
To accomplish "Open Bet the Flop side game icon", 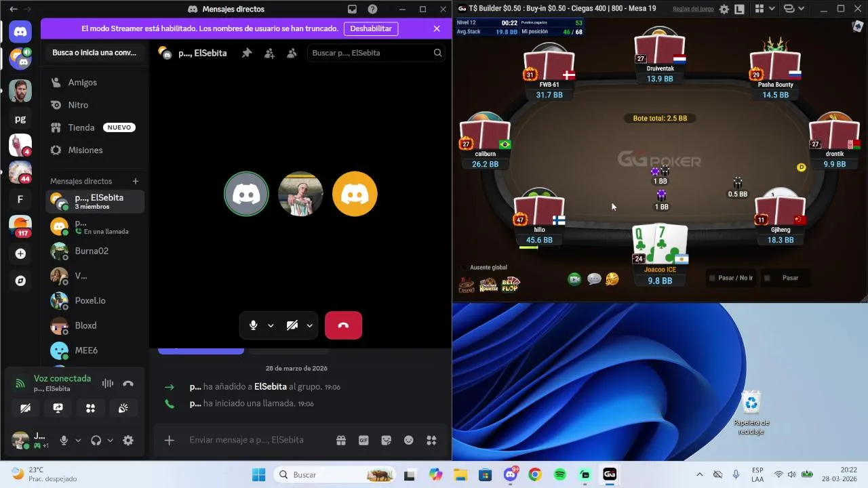I will point(511,285).
